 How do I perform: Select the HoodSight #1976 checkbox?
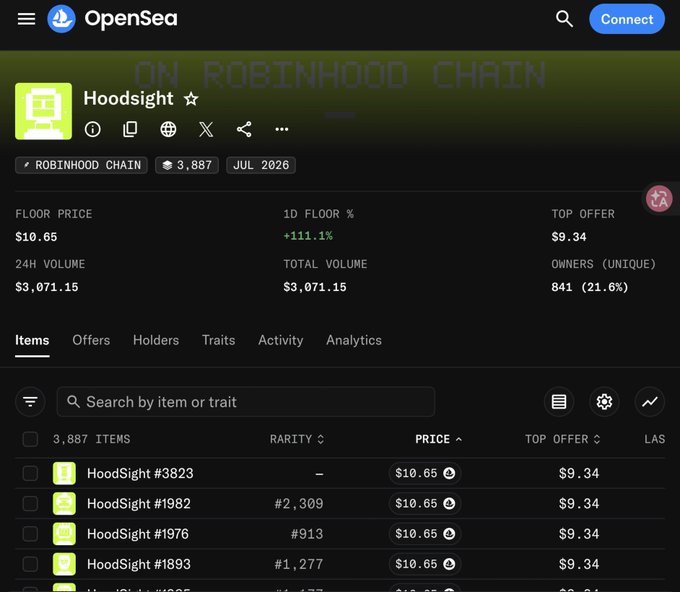[30, 534]
